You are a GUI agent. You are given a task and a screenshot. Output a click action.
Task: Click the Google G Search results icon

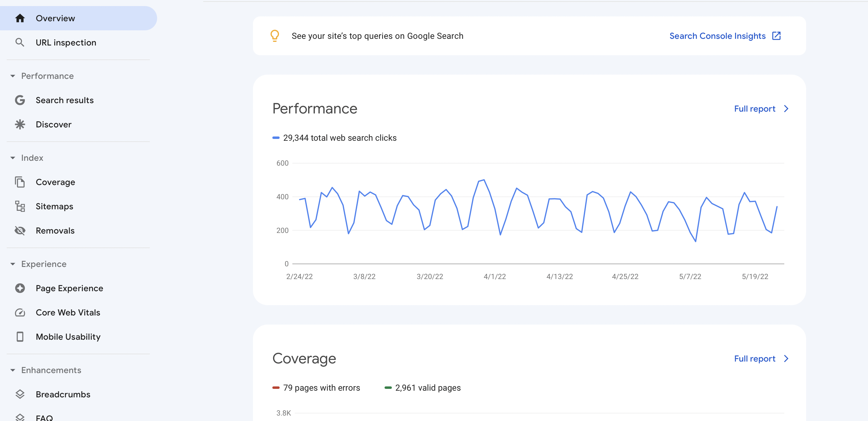coord(20,100)
